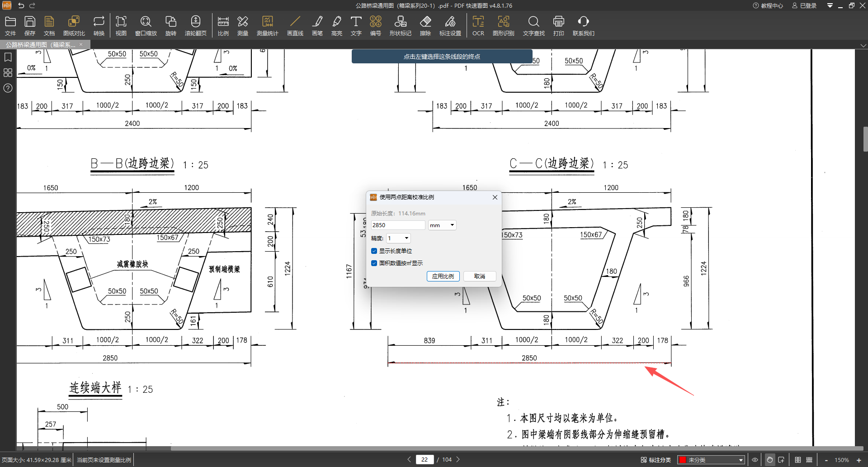Click the length value field showing 2850
868x467 pixels.
(x=397, y=225)
